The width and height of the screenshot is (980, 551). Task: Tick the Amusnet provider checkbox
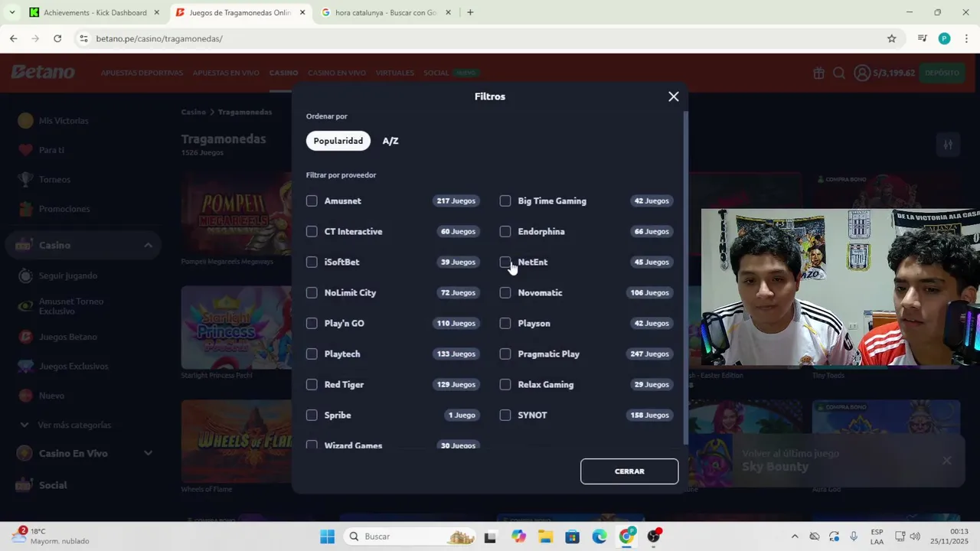pos(312,201)
